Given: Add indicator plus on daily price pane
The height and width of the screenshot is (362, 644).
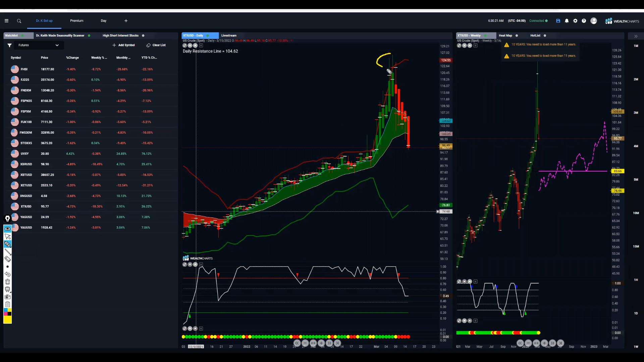Looking at the screenshot, I should point(201,45).
